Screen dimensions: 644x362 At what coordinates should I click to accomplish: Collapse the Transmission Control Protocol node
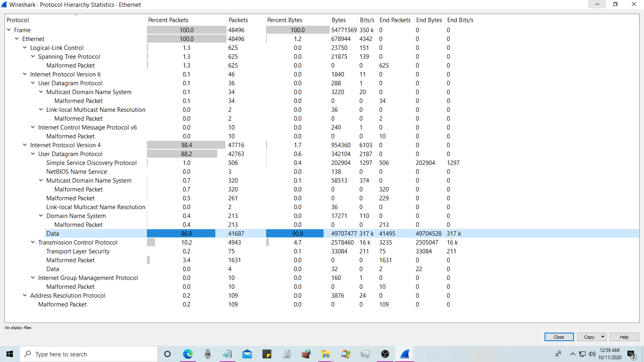pyautogui.click(x=33, y=242)
